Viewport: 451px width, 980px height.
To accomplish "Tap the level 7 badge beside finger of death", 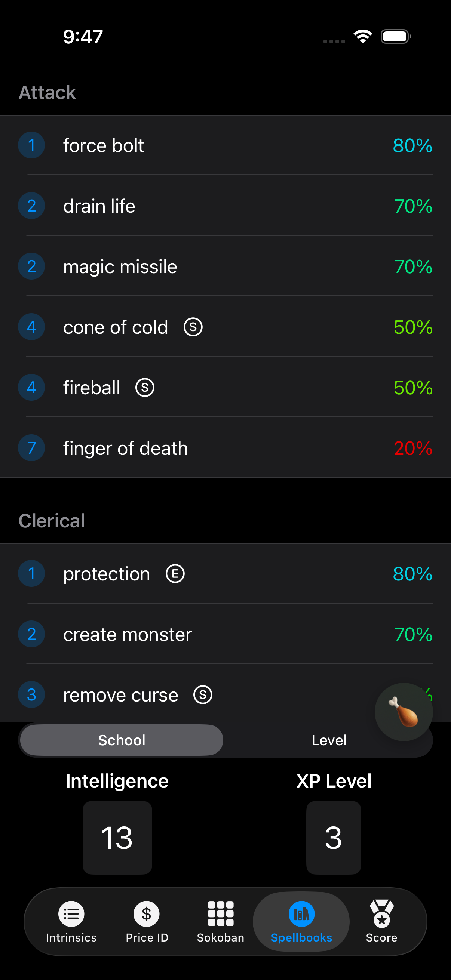I will [x=31, y=448].
